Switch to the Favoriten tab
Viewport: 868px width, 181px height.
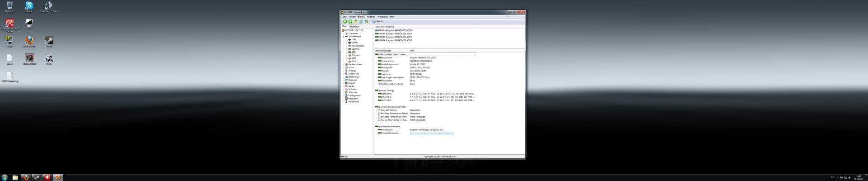354,26
